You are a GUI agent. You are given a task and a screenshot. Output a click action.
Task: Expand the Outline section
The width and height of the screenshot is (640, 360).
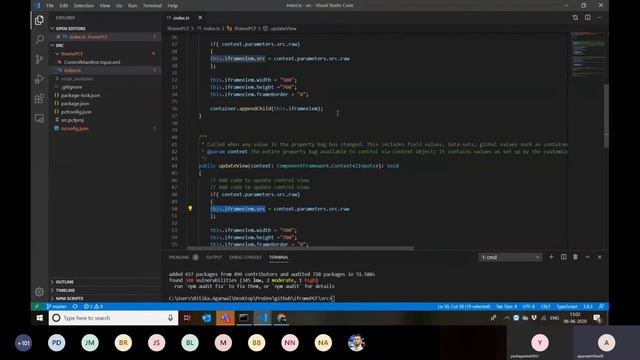coord(64,282)
